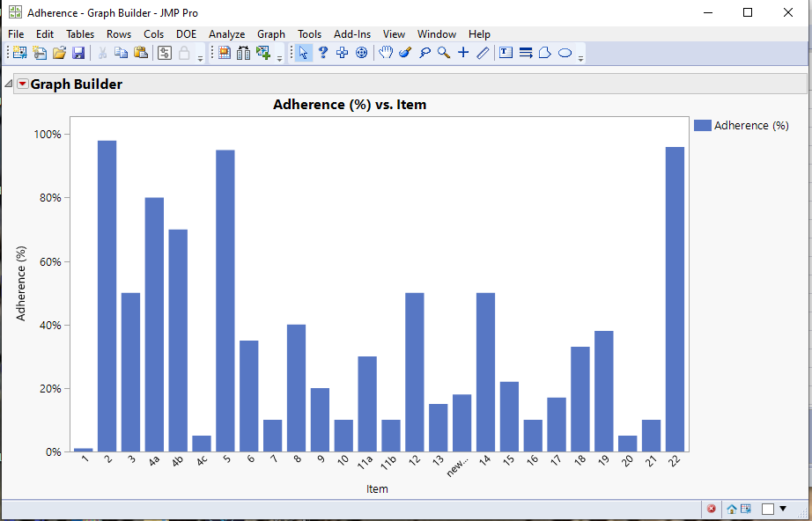Select the Scroller target tool
The width and height of the screenshot is (812, 521).
click(361, 53)
